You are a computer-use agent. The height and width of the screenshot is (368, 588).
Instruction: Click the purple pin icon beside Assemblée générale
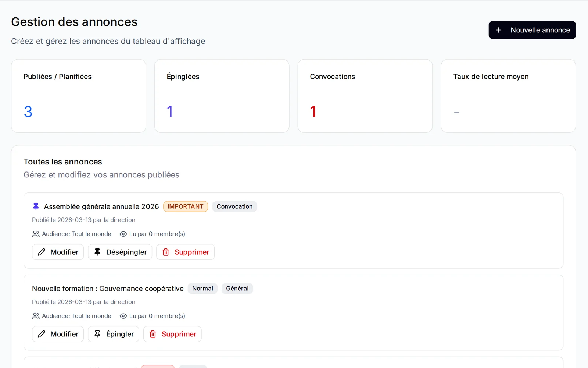(x=36, y=206)
